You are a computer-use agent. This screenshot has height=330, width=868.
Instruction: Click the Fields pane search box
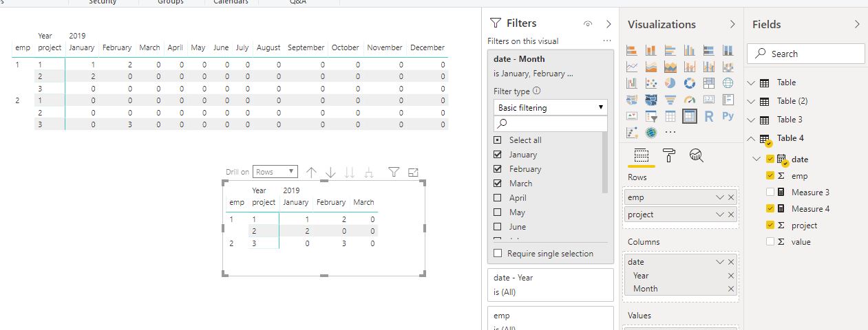tap(806, 54)
